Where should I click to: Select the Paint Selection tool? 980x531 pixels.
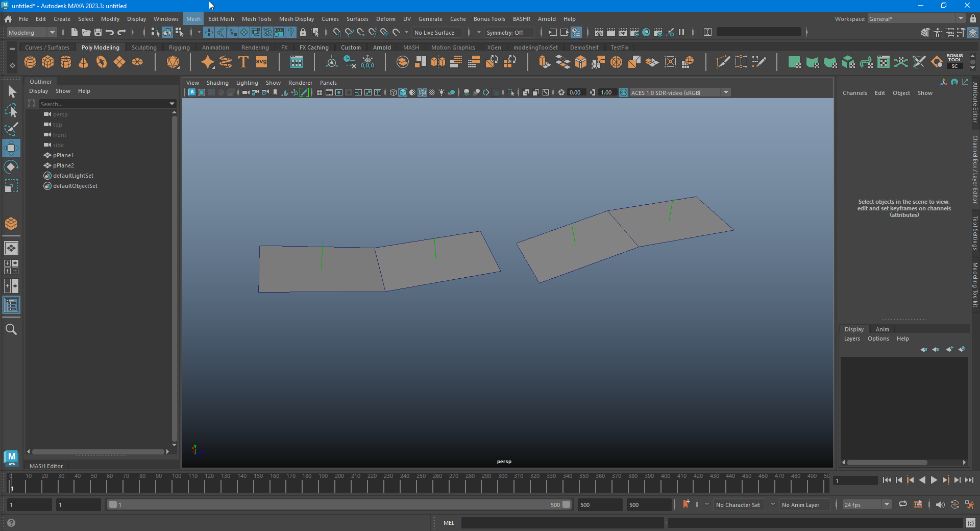point(11,129)
